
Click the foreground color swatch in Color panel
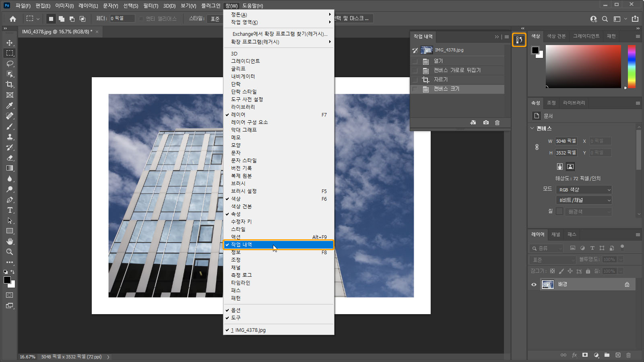click(x=535, y=50)
